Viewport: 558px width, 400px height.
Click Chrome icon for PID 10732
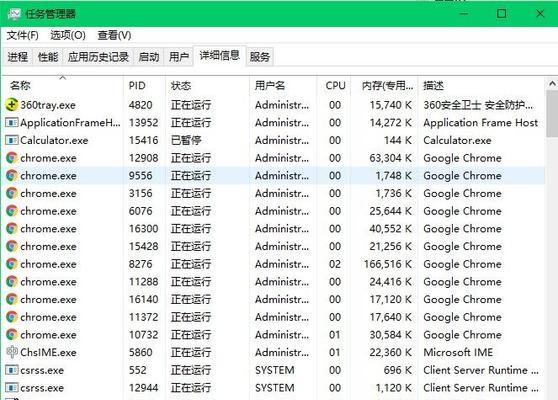tap(12, 335)
